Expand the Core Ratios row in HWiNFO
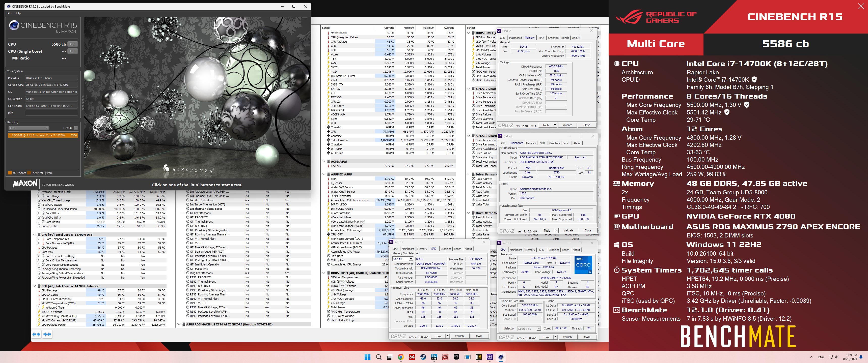The height and width of the screenshot is (363, 868). [x=38, y=222]
